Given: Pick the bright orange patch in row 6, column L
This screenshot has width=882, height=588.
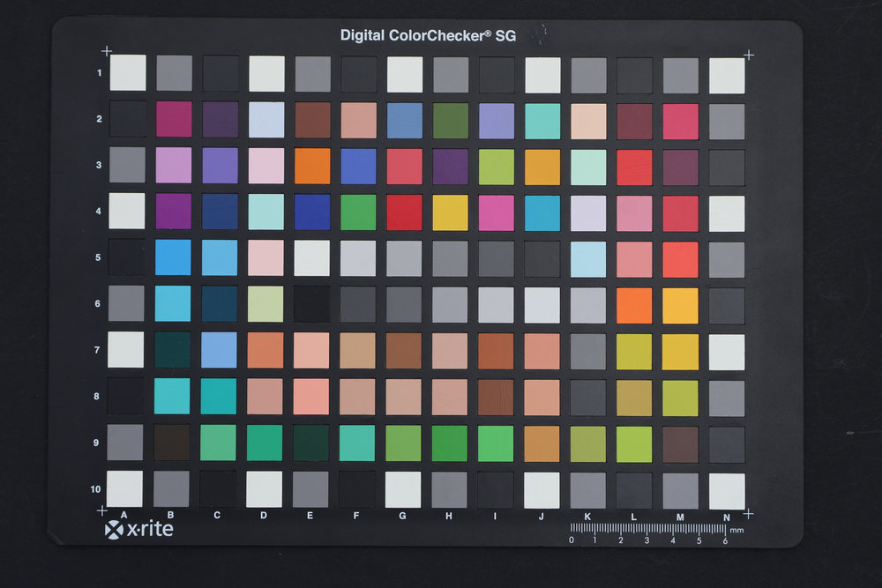Looking at the screenshot, I should click(x=635, y=305).
